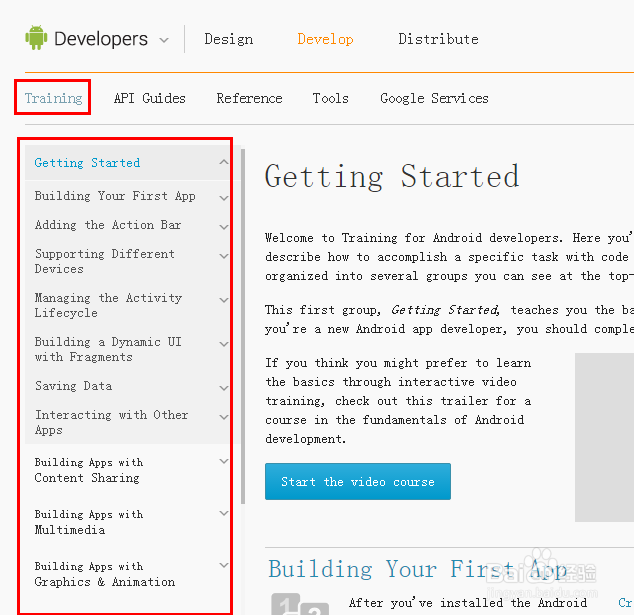
Task: Open Building Your First App heading link
Action: (x=417, y=569)
